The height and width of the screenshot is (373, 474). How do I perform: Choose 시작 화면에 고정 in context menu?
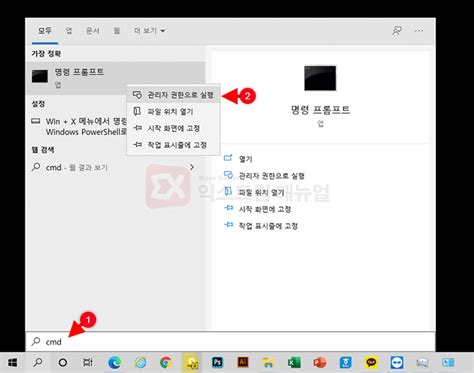pos(173,128)
